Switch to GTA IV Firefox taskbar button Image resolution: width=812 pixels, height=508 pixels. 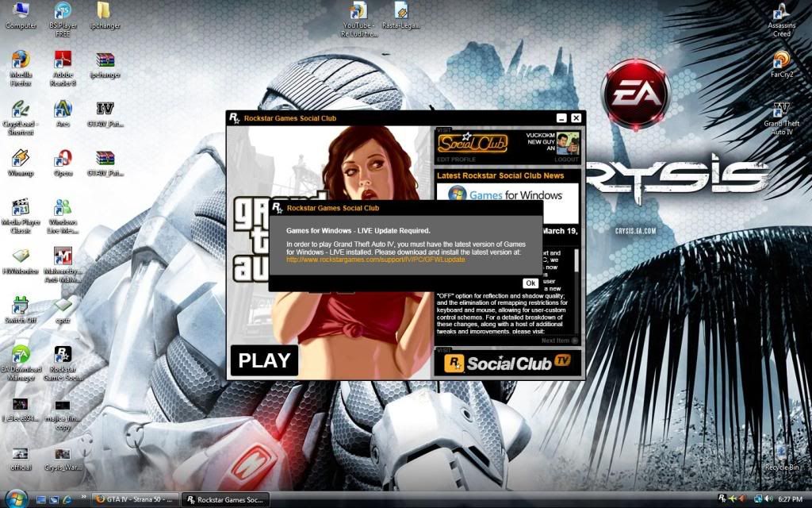(x=133, y=500)
